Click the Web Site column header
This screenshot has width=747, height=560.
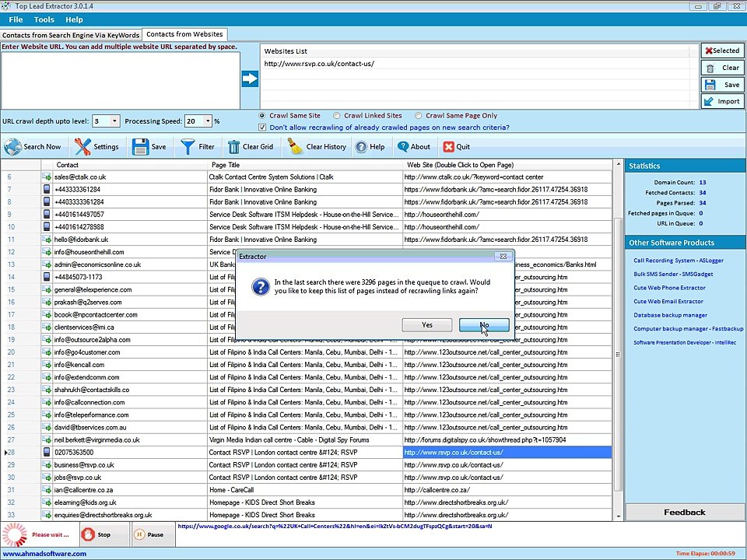507,165
